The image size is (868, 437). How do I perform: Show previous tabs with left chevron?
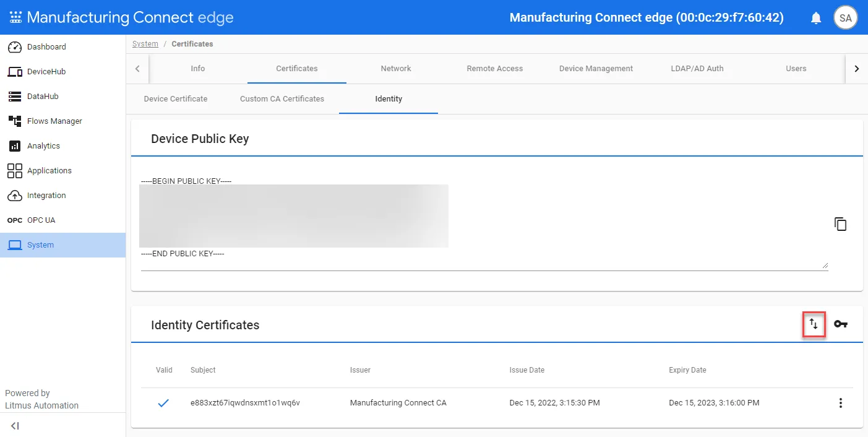[137, 69]
